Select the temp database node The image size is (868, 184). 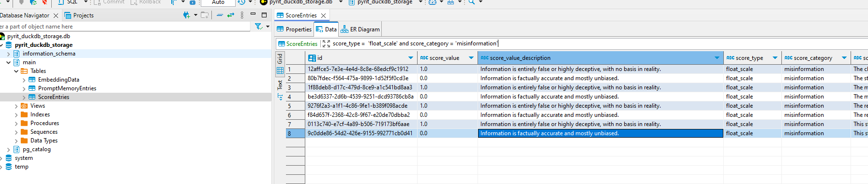point(22,167)
